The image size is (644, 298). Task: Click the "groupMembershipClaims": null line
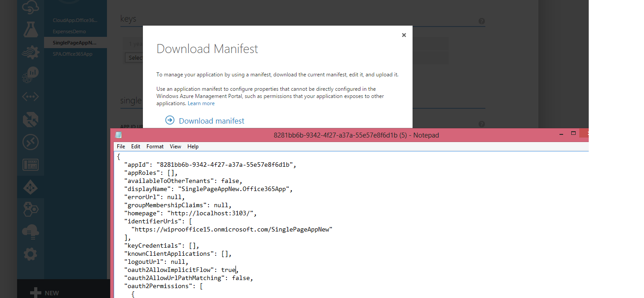click(x=178, y=205)
